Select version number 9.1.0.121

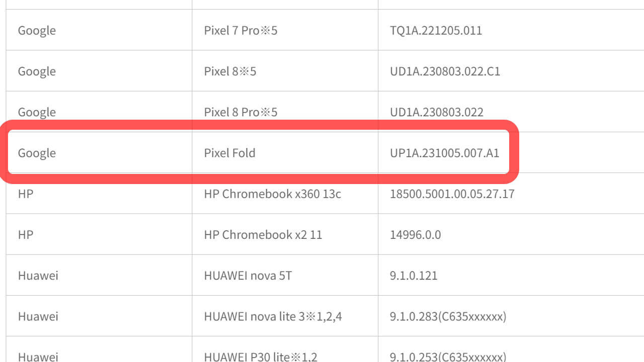tap(414, 276)
